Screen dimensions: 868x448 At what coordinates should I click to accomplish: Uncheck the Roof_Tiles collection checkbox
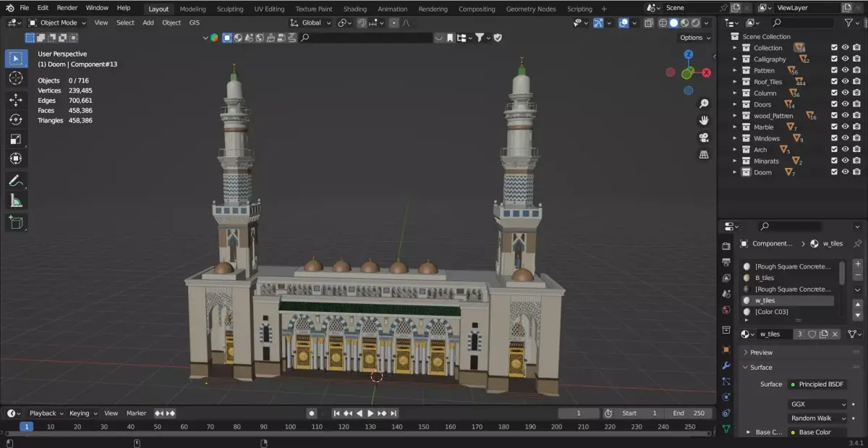(x=834, y=82)
